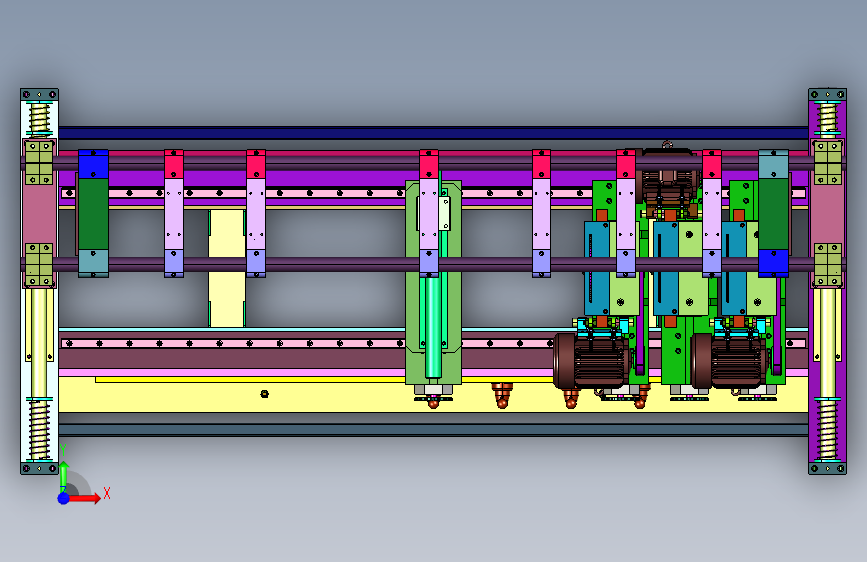Click the blue Z axis ball of the triad
This screenshot has height=562, width=867.
(64, 498)
